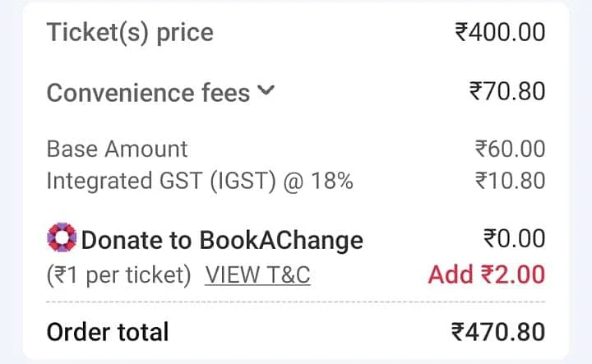This screenshot has height=364, width=592.
Task: Click the ₹470.80 order total amount
Action: coord(498,332)
